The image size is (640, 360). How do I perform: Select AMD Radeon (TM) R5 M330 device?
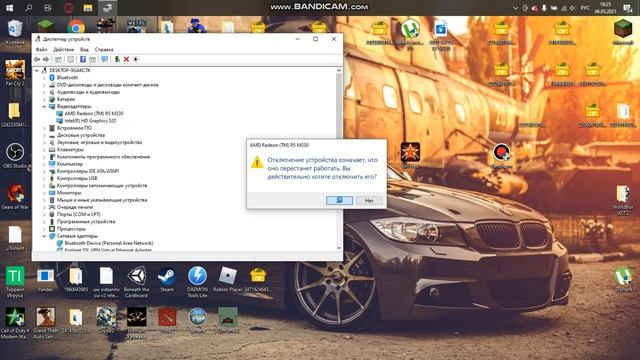click(x=93, y=113)
